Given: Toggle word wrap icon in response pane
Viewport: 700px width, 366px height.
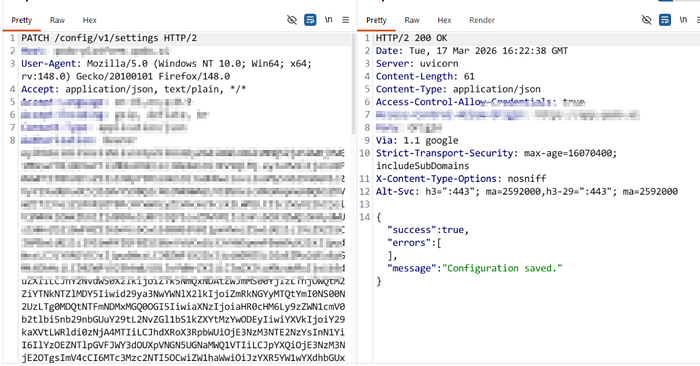Looking at the screenshot, I should pos(665,20).
